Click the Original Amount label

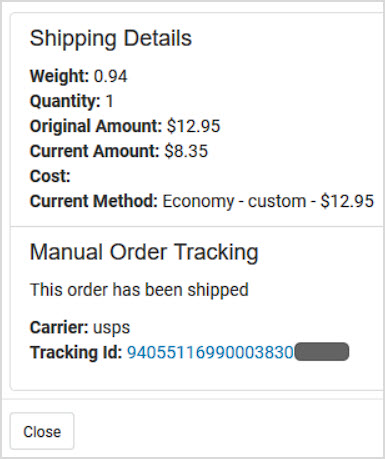click(96, 126)
